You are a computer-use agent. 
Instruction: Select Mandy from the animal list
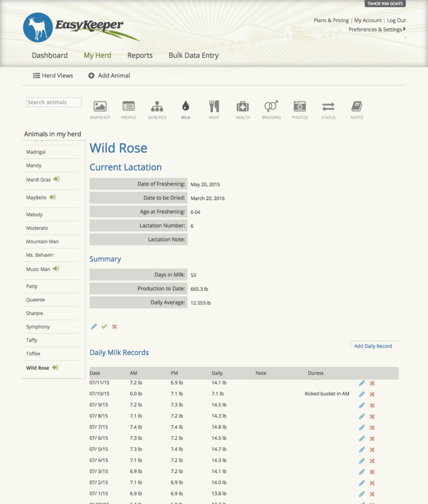tap(33, 165)
